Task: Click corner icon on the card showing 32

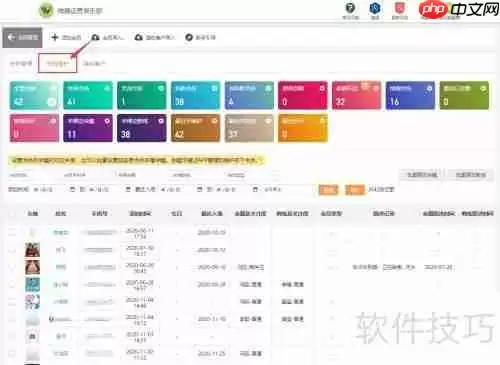Action: (x=376, y=88)
